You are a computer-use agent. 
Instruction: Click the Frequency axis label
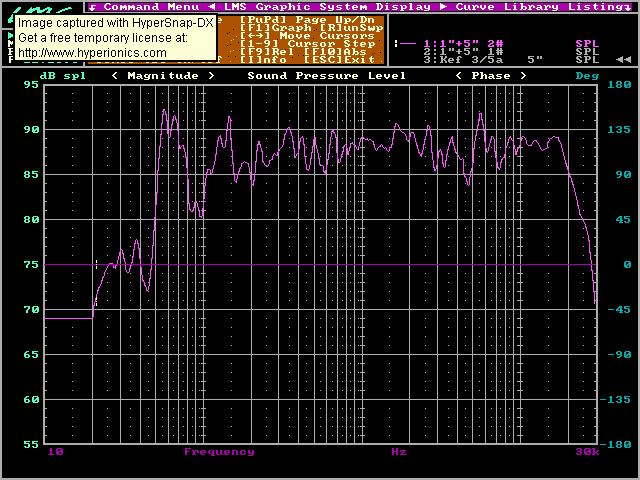coord(219,452)
